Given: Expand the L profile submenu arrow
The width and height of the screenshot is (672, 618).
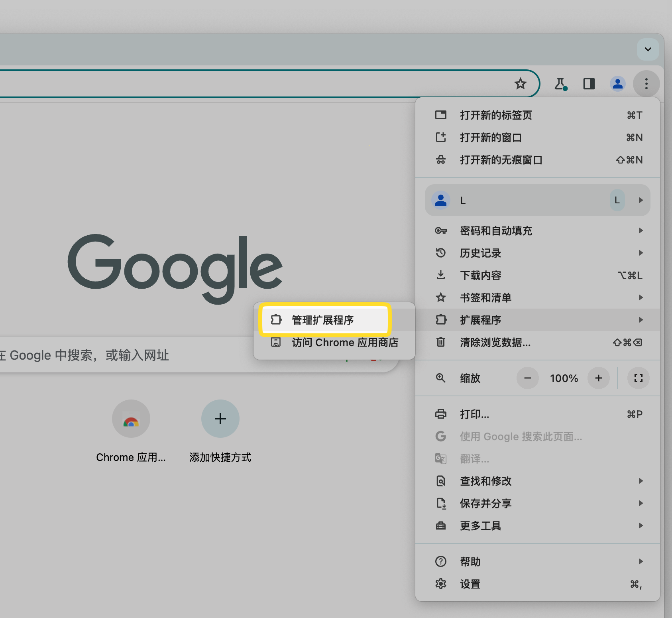Looking at the screenshot, I should [x=641, y=200].
